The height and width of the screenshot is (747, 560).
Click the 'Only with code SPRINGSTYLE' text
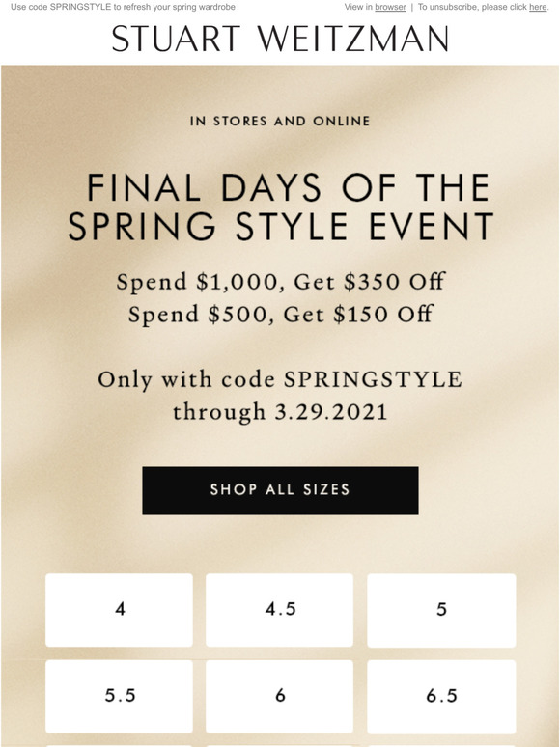[x=280, y=380]
